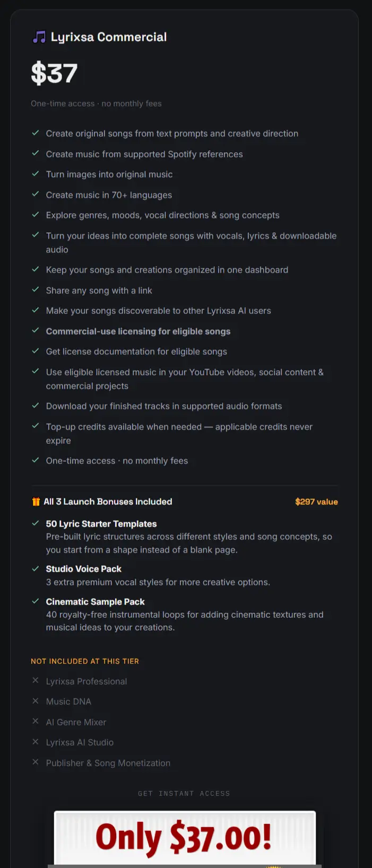Click the X icon beside Publisher & Song Monetization
Viewport: 372px width, 868px height.
pyautogui.click(x=36, y=762)
